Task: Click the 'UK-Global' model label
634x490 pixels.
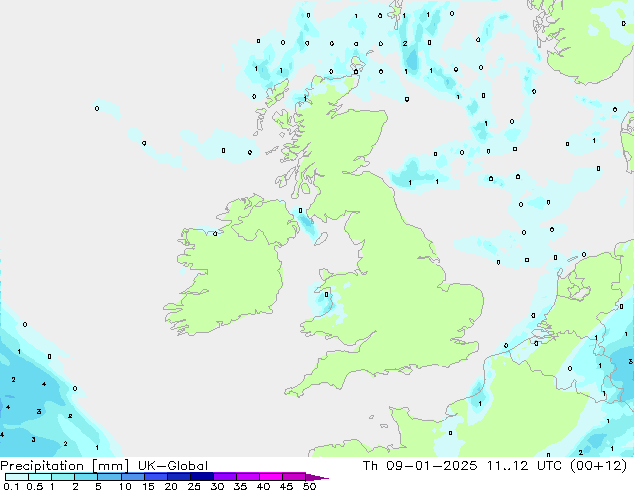Action: [173, 466]
